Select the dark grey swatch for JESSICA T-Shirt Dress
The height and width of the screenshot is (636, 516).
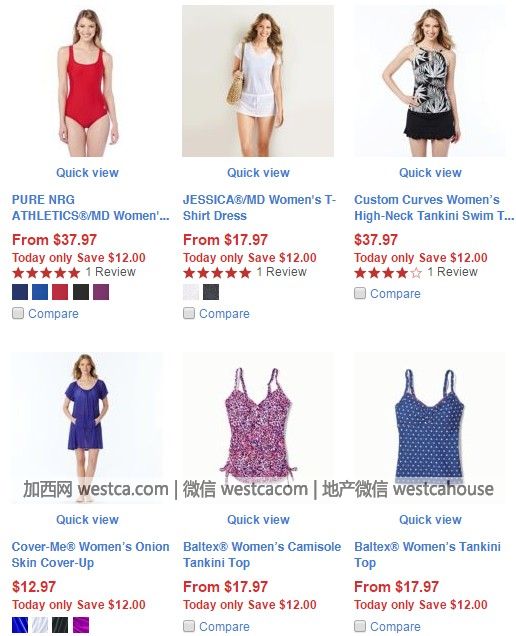tap(211, 292)
